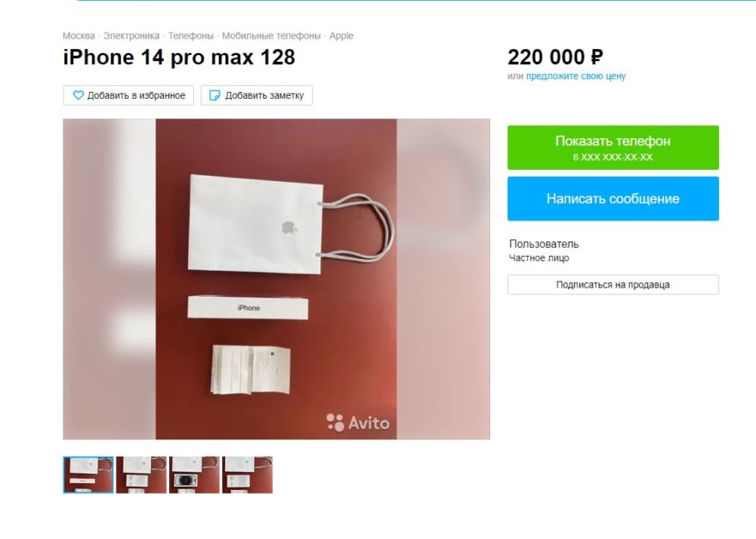Select the second photo thumbnail
The image size is (756, 539).
(x=142, y=475)
